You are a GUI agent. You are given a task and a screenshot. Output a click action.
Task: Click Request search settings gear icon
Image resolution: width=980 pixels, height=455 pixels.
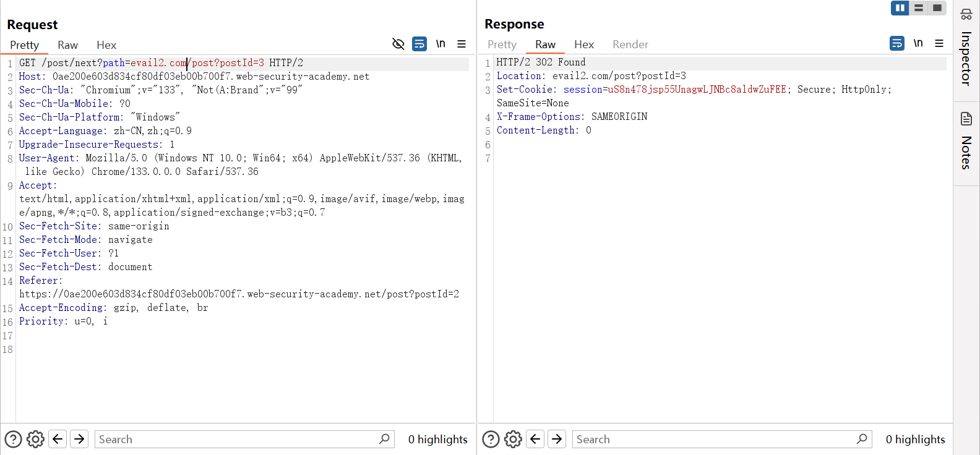[35, 439]
